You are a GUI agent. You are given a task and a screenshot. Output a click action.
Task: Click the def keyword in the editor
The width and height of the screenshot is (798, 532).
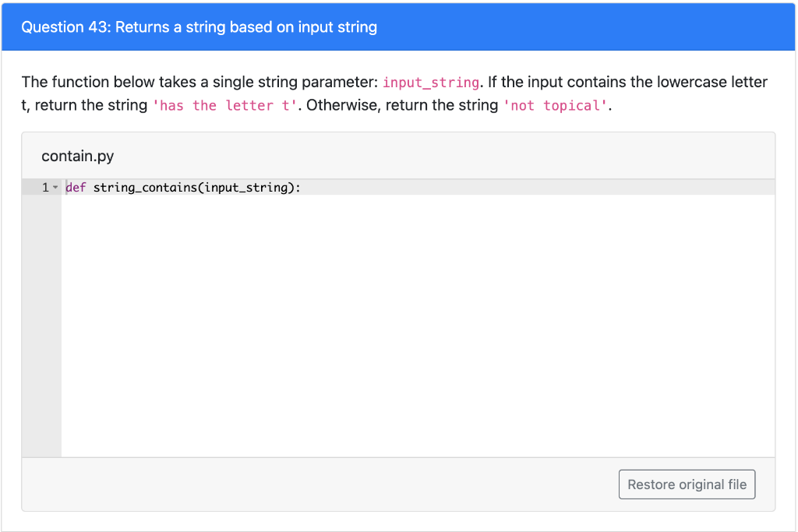tap(74, 187)
